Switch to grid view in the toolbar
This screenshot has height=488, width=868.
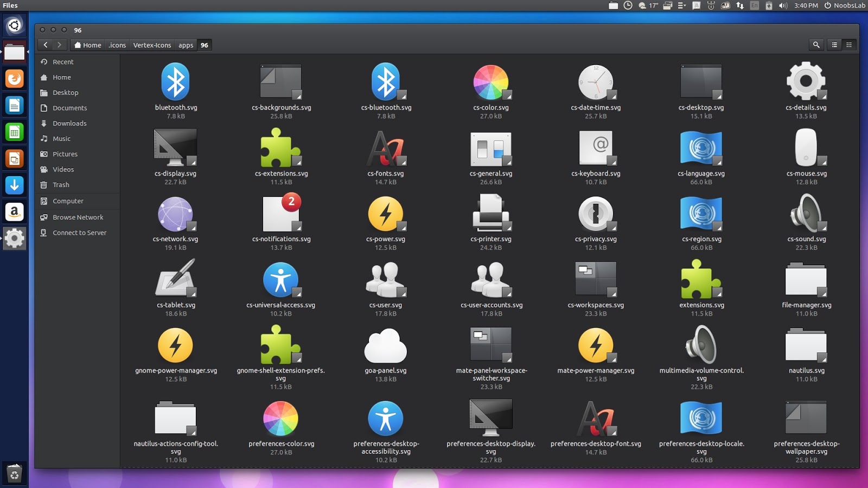(849, 45)
